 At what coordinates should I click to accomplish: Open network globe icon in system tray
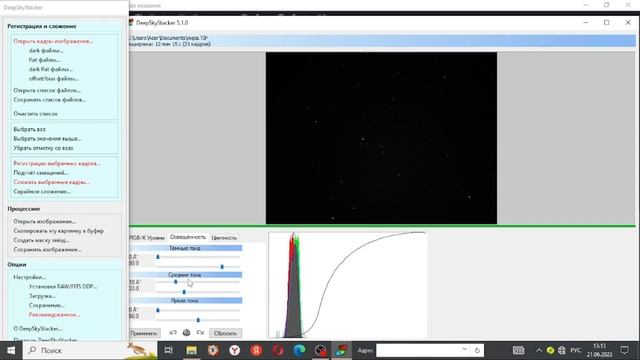[562, 350]
